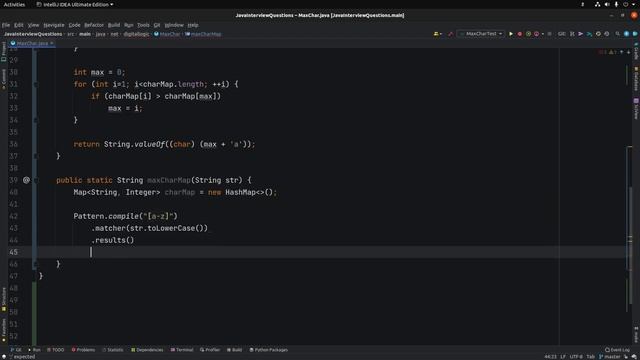Open the Terminal tool window
The height and width of the screenshot is (360, 640).
[x=182, y=350]
